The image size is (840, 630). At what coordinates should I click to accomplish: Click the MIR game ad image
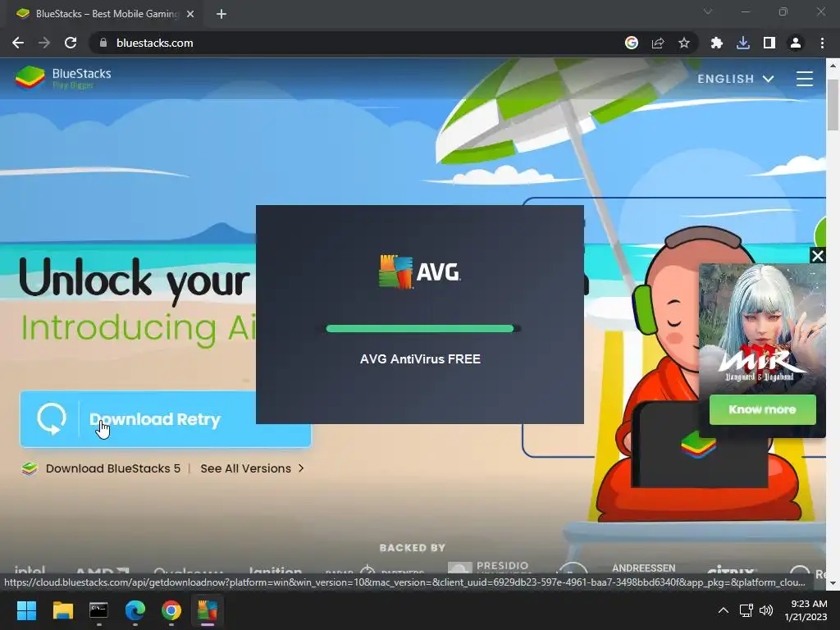coord(762,328)
